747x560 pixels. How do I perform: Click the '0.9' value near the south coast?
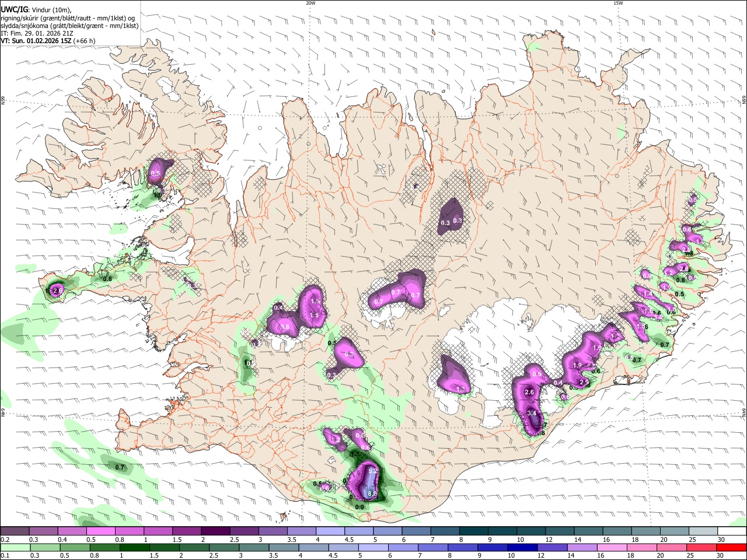pyautogui.click(x=360, y=507)
